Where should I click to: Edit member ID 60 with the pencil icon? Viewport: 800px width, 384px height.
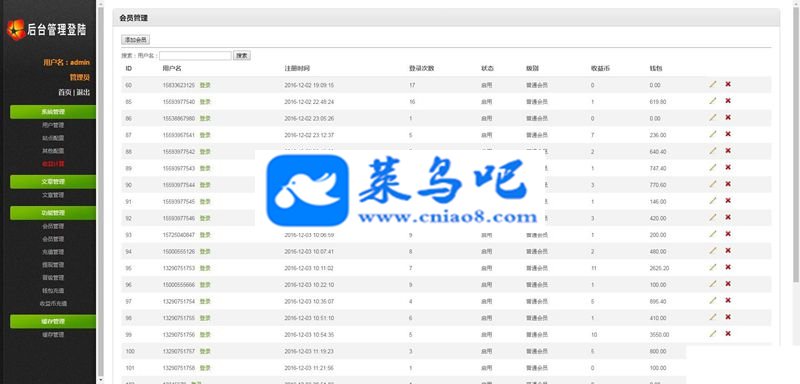[x=713, y=84]
